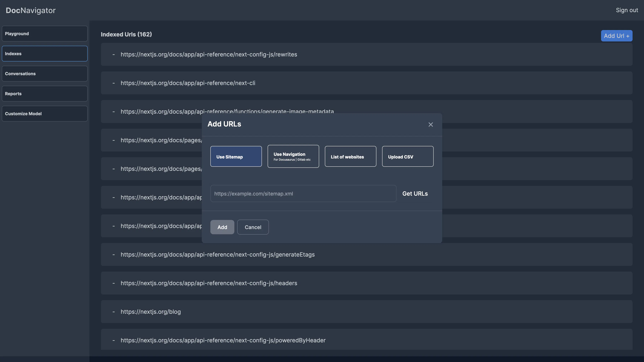
Task: Click the Add URLs dialog title
Action: [x=224, y=124]
